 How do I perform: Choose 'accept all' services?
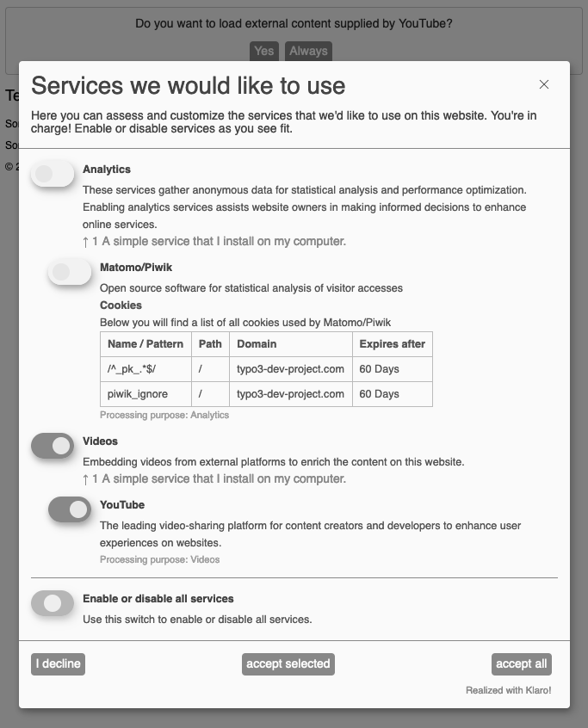coord(521,663)
